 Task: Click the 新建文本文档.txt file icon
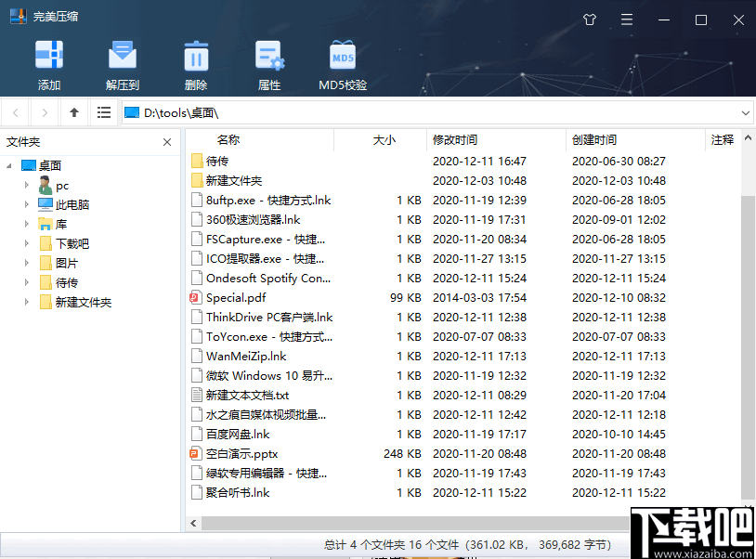point(196,396)
